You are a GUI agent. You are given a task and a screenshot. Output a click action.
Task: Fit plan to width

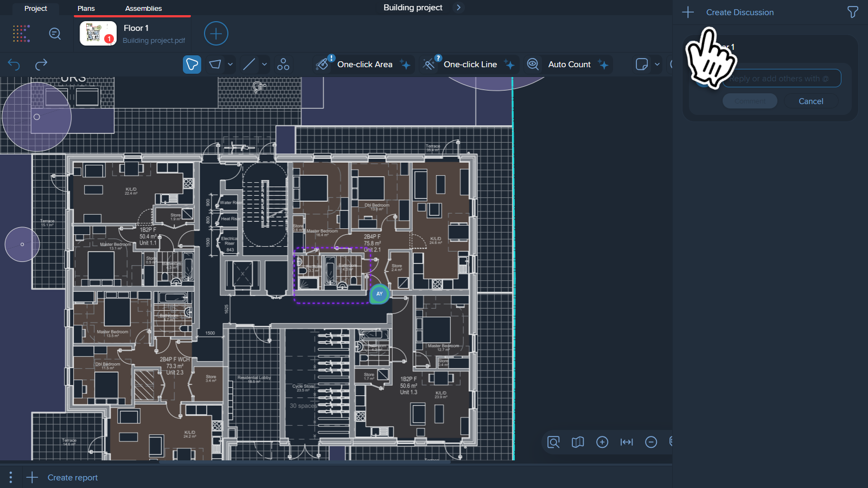627,442
